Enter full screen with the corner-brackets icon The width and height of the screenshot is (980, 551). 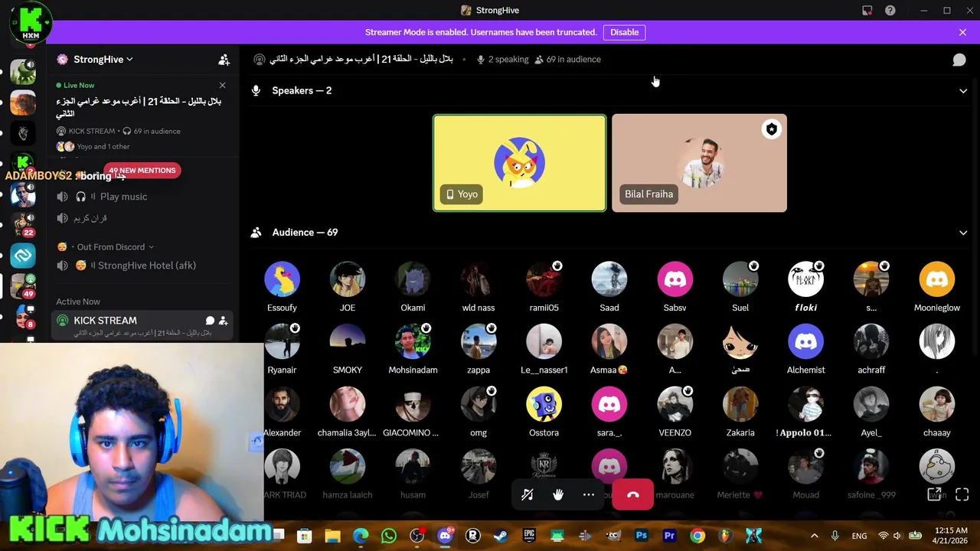coord(962,495)
